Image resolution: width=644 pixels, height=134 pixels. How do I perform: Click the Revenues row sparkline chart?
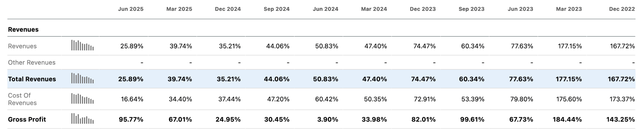(x=82, y=46)
